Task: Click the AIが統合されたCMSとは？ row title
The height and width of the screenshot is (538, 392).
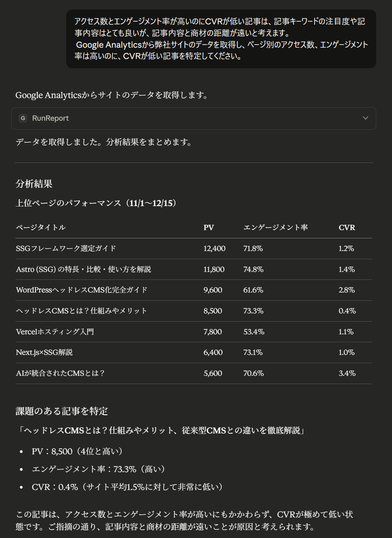Action: (x=60, y=373)
